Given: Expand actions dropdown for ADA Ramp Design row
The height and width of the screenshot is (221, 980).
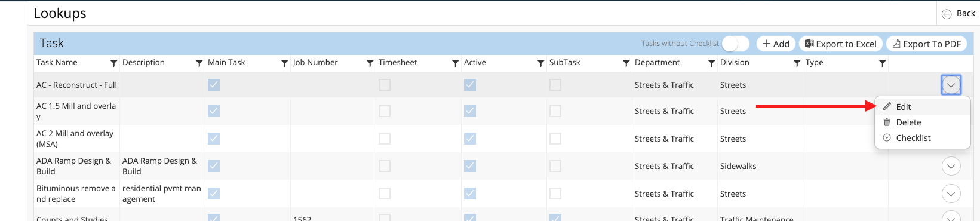Looking at the screenshot, I should click(x=951, y=166).
